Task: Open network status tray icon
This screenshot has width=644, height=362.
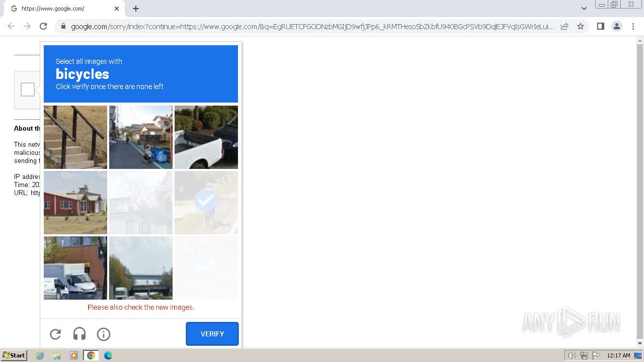Action: [x=584, y=355]
